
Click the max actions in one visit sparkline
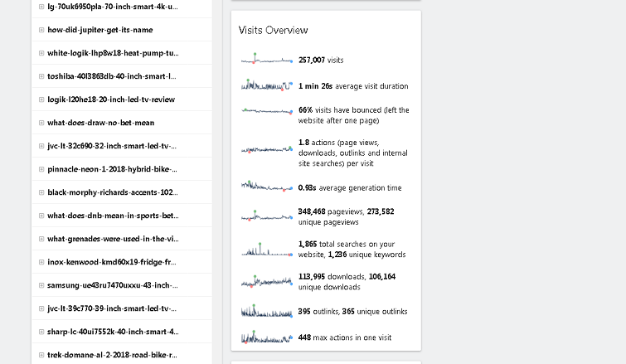[267, 337]
